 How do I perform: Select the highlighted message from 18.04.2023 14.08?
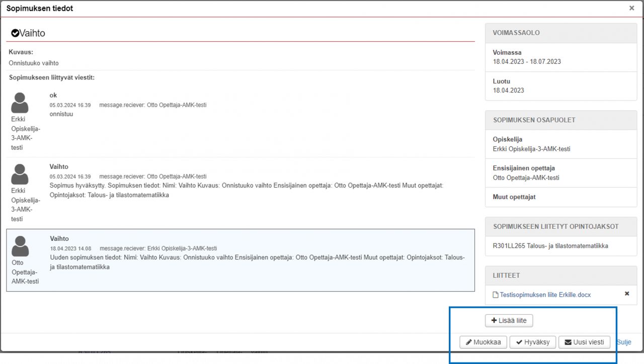coord(240,260)
